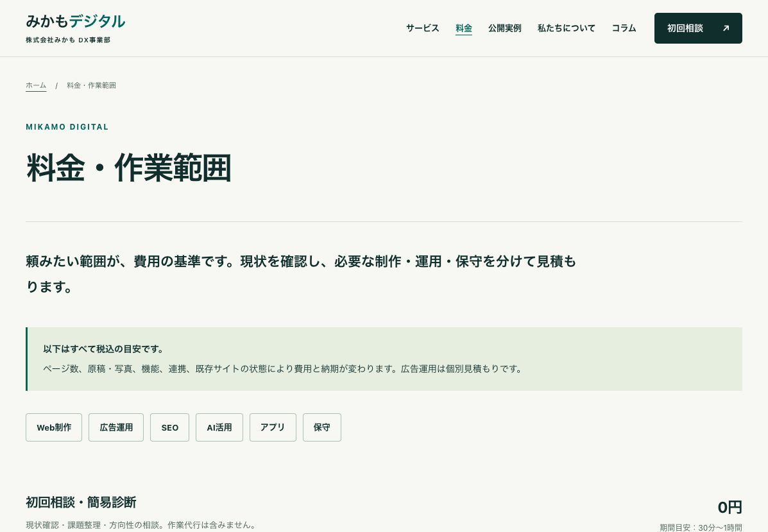Click the 料金・作業範囲 page heading
The image size is (768, 532).
(128, 168)
